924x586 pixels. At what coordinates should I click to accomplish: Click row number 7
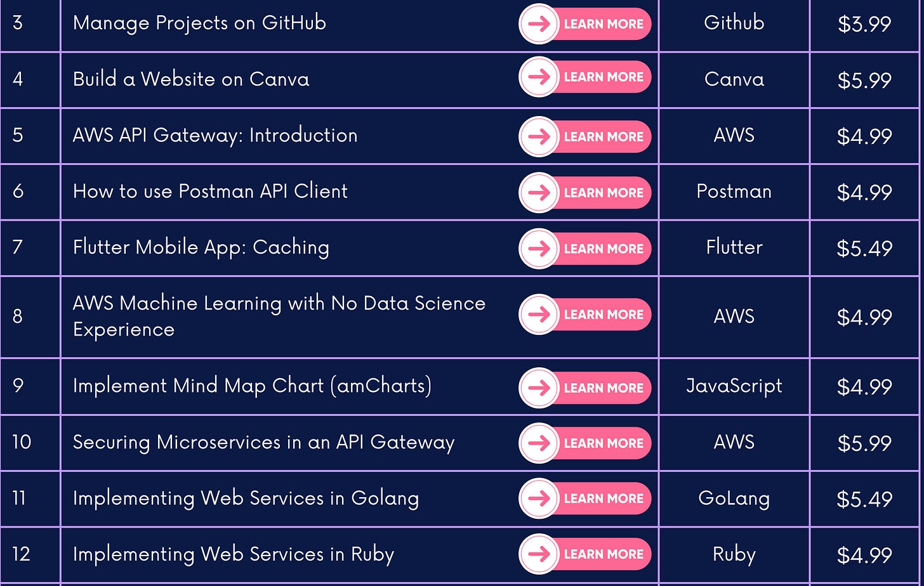coord(18,247)
